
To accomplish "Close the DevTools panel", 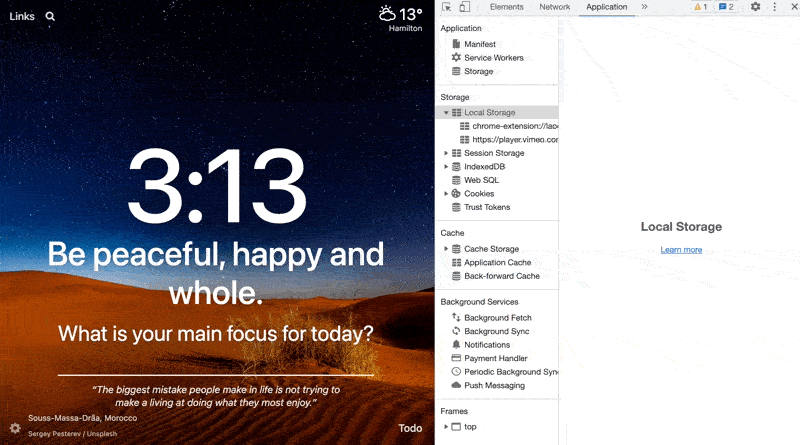I will (794, 7).
